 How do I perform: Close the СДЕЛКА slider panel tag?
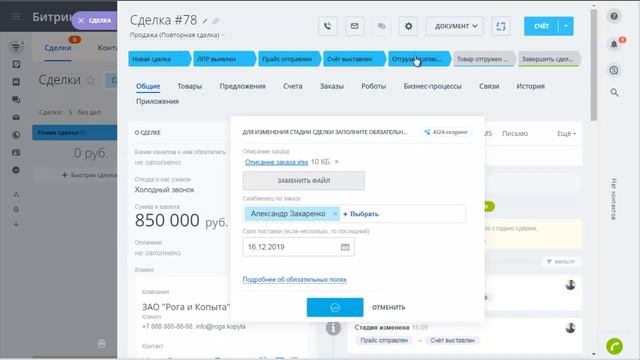coord(81,20)
